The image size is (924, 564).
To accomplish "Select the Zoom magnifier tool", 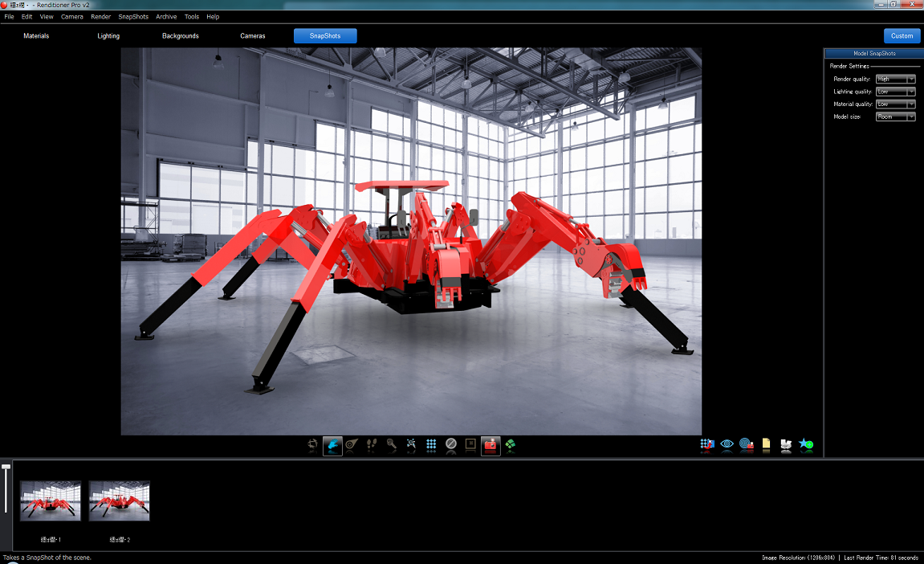I will [391, 444].
